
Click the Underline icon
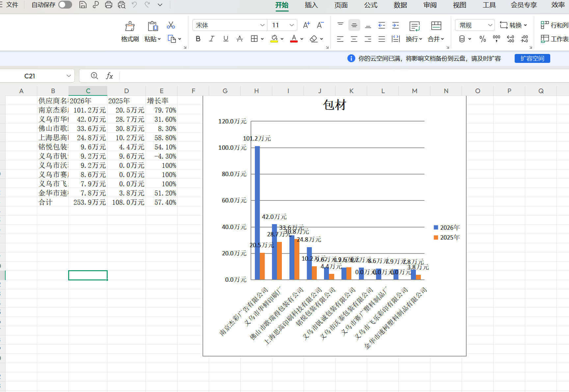point(226,39)
